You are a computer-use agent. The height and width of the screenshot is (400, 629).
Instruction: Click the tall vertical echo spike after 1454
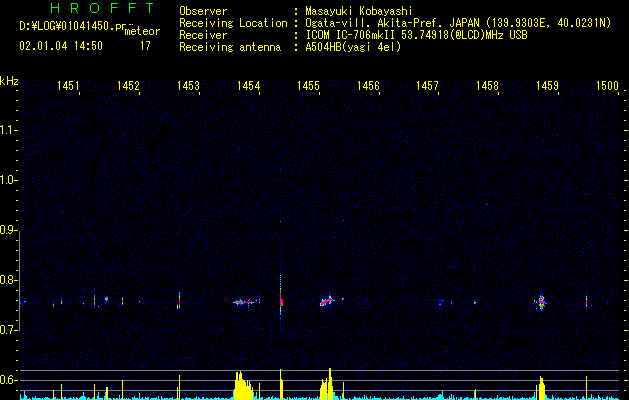(280, 297)
